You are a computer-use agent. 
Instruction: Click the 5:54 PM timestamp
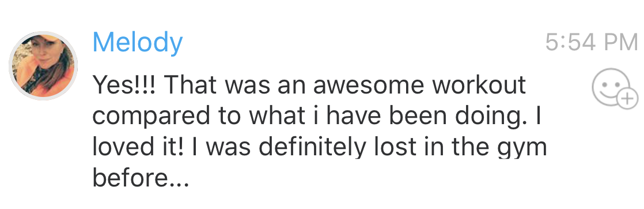point(592,42)
